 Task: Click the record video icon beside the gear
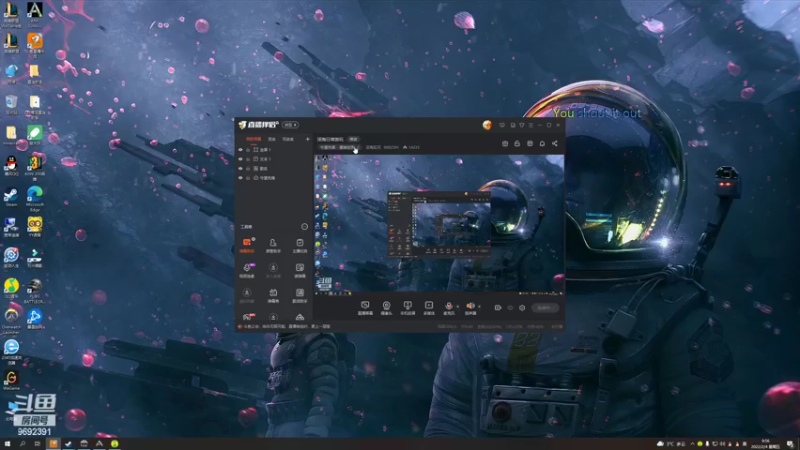(x=497, y=308)
